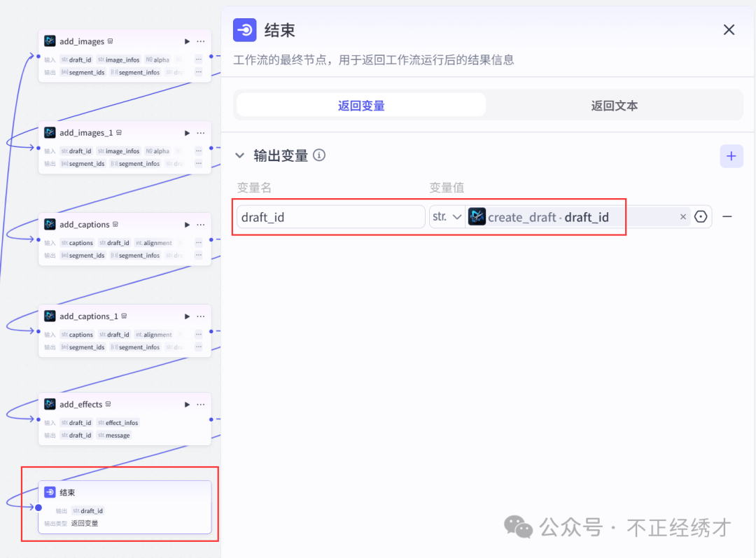
Task: Clear the variable value using the x
Action: [x=683, y=216]
